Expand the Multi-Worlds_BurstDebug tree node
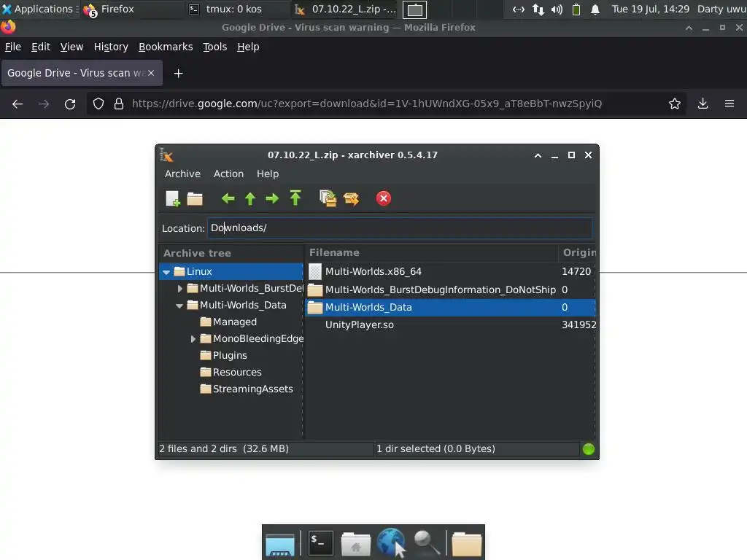 pos(179,289)
